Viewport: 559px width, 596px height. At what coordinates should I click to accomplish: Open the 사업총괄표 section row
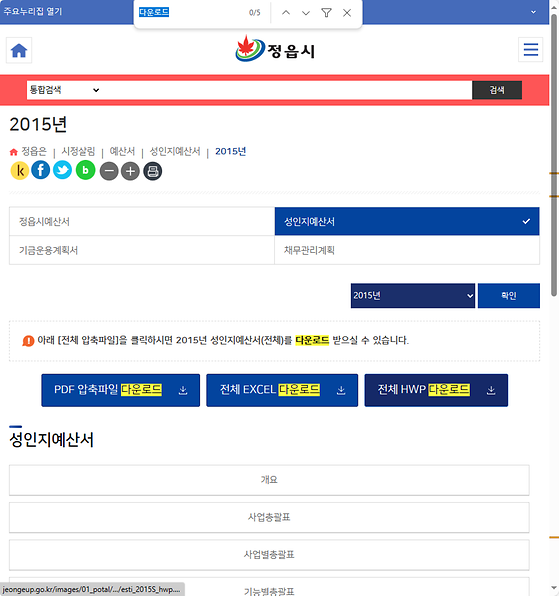coord(269,517)
